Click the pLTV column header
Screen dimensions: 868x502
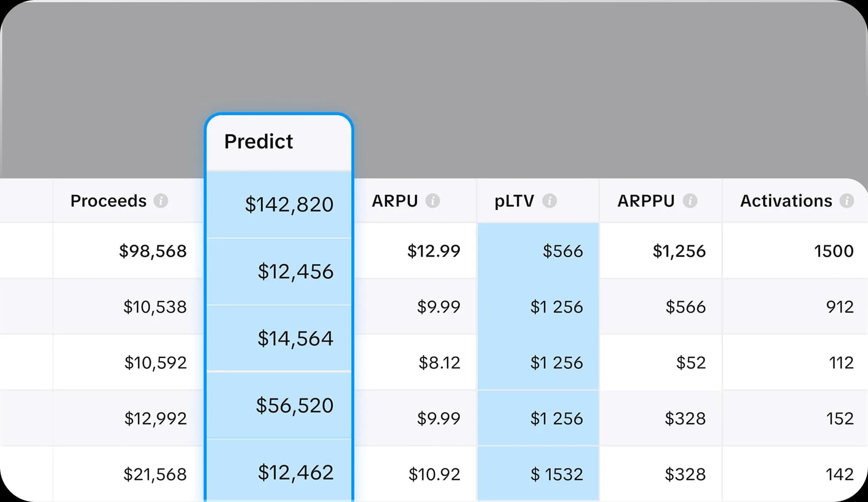tap(514, 201)
